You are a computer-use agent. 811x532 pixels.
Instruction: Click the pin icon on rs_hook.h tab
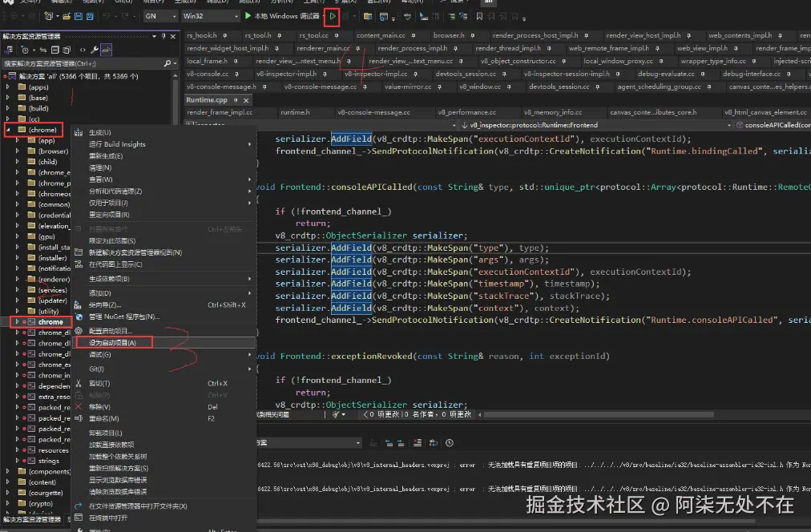click(x=224, y=35)
